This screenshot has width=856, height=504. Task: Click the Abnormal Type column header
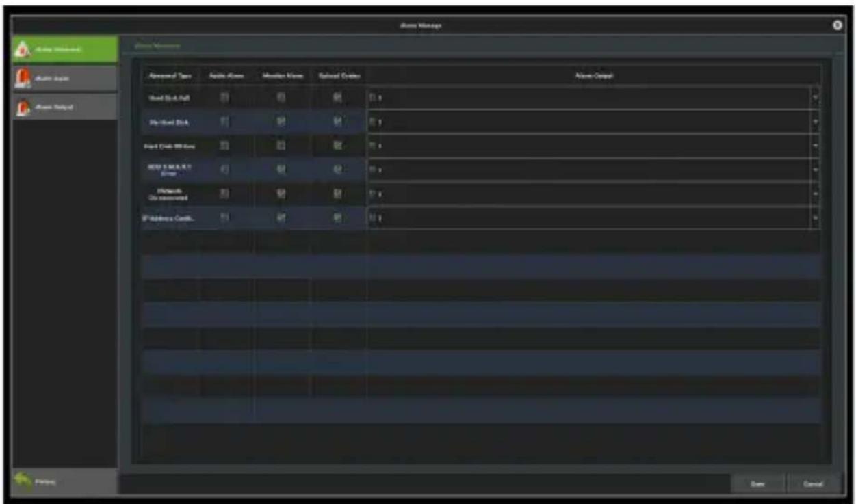tap(170, 76)
